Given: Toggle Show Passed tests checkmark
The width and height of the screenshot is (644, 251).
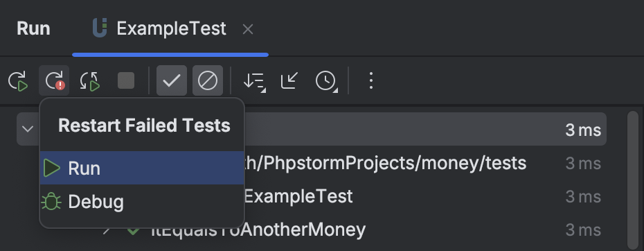Looking at the screenshot, I should pyautogui.click(x=172, y=80).
